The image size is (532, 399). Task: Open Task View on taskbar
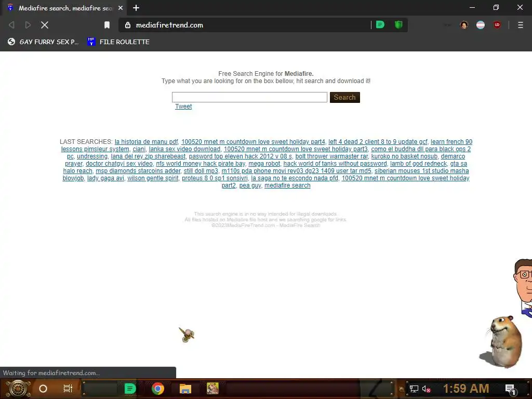[x=68, y=389]
